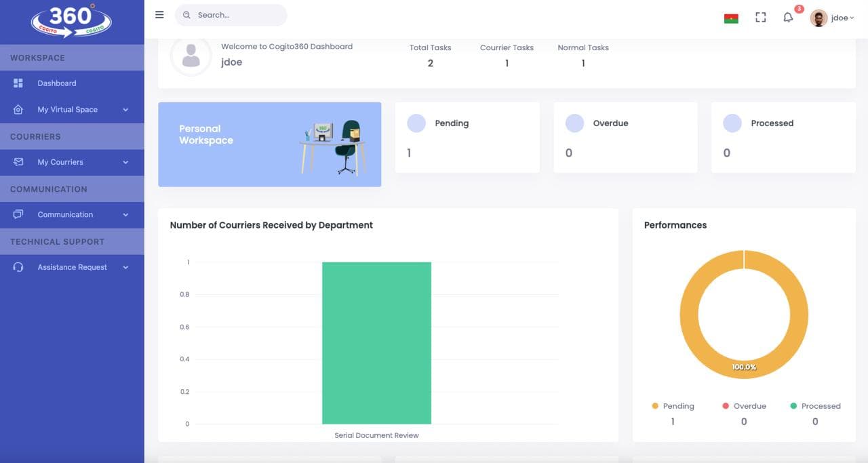The width and height of the screenshot is (868, 463).
Task: Click the Dashboard grid icon in sidebar
Action: 18,83
